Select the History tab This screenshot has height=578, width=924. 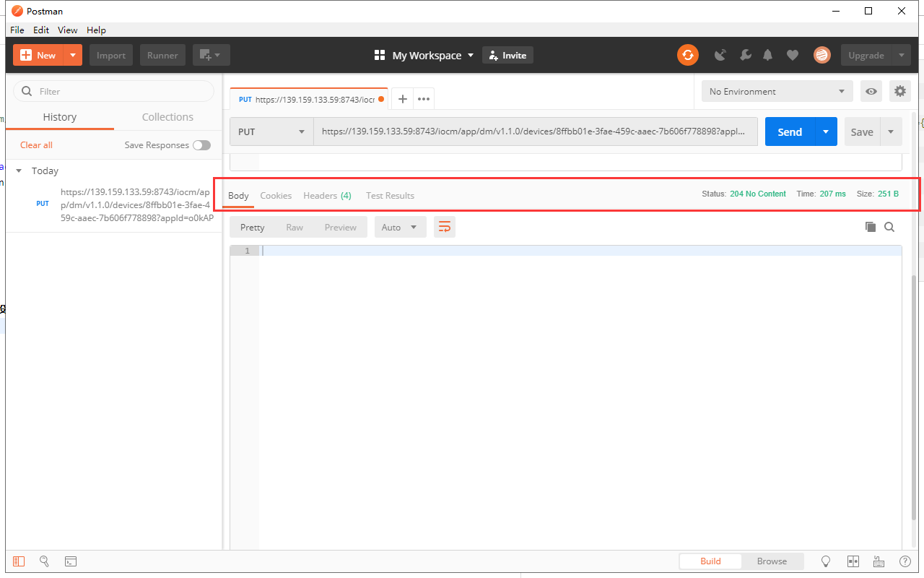[x=60, y=117]
